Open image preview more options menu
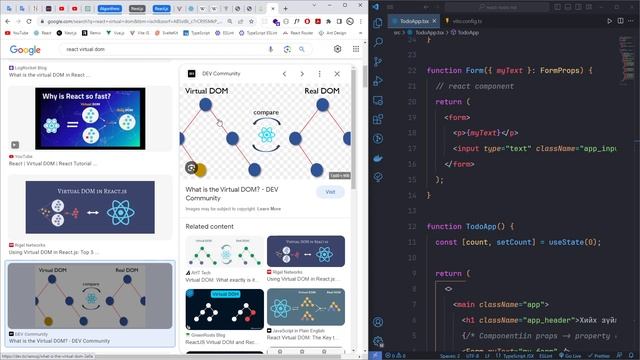This screenshot has width=640, height=360. point(320,74)
